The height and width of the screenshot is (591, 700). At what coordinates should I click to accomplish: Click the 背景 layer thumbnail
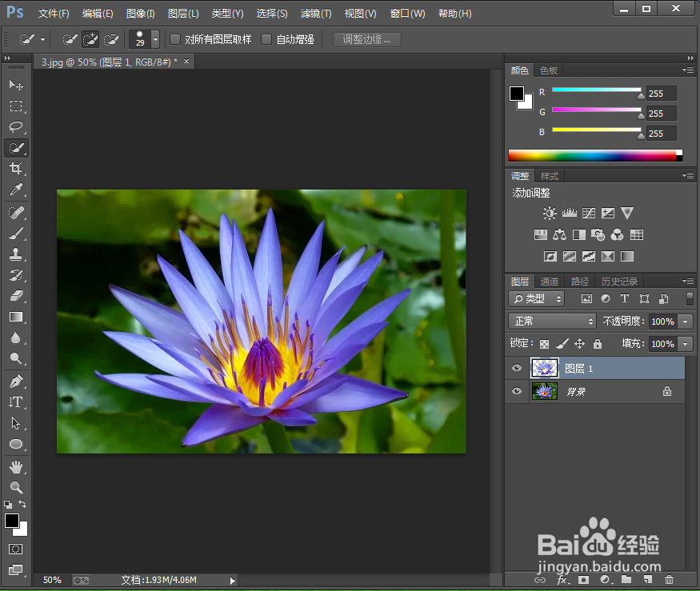point(544,391)
